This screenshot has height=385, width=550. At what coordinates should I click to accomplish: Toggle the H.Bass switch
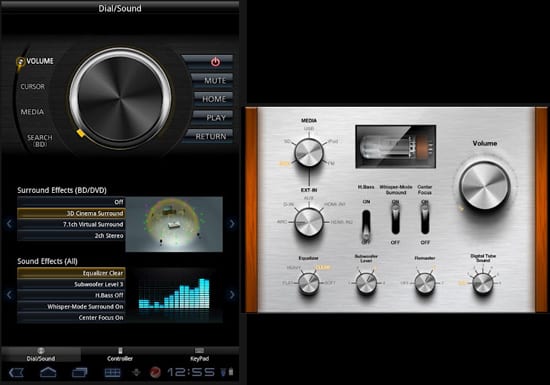pos(366,224)
